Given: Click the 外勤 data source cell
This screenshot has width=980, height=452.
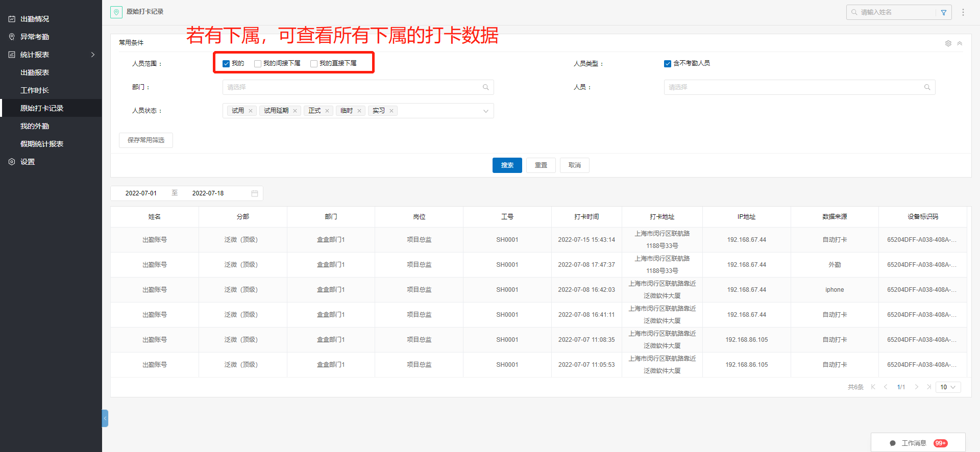Looking at the screenshot, I should pyautogui.click(x=835, y=265).
